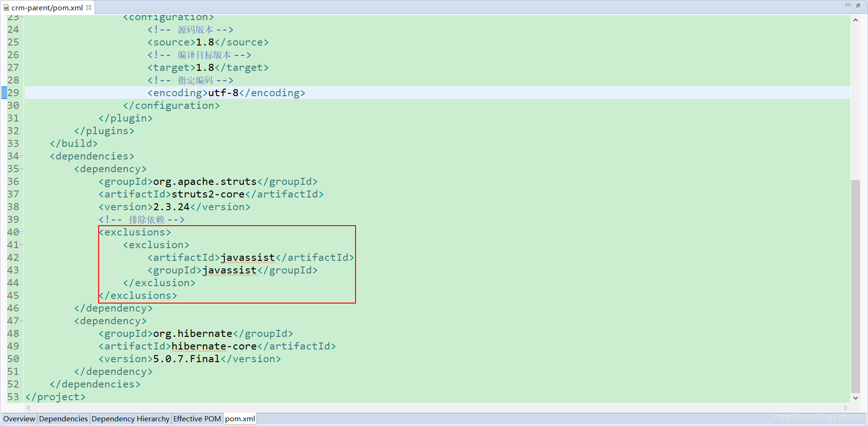Click the version 5.0.7.Final text
The height and width of the screenshot is (426, 868).
[x=186, y=359]
